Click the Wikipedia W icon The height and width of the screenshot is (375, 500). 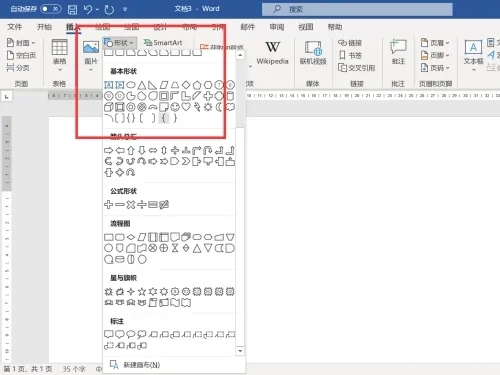point(272,47)
